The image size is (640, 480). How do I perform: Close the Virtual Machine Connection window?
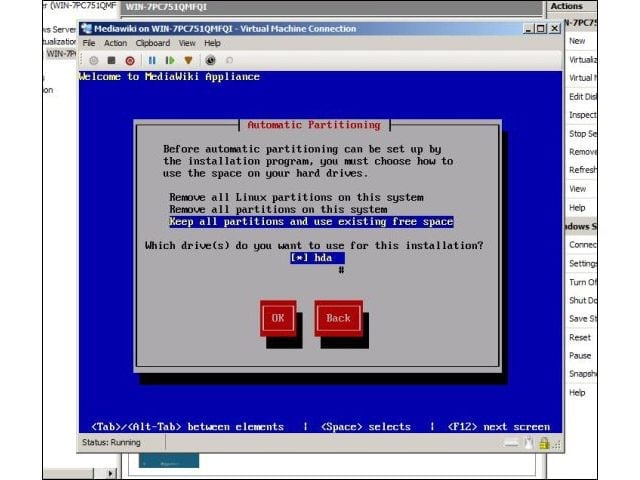(554, 29)
